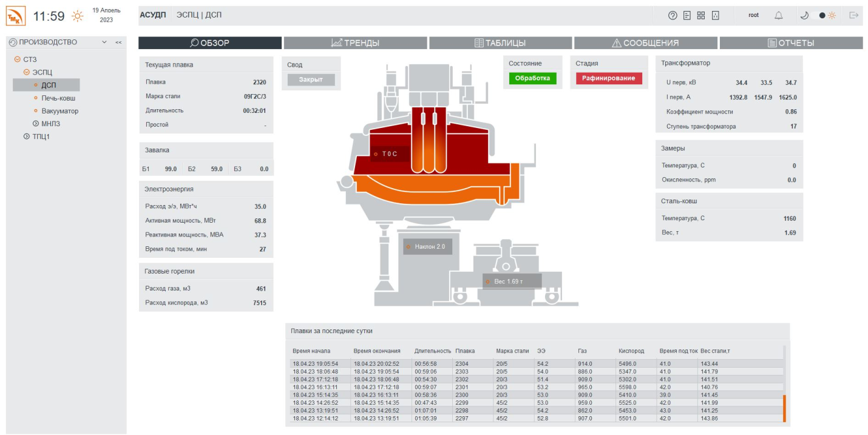
Task: Expand the ТПЦ1 tree node
Action: point(26,137)
